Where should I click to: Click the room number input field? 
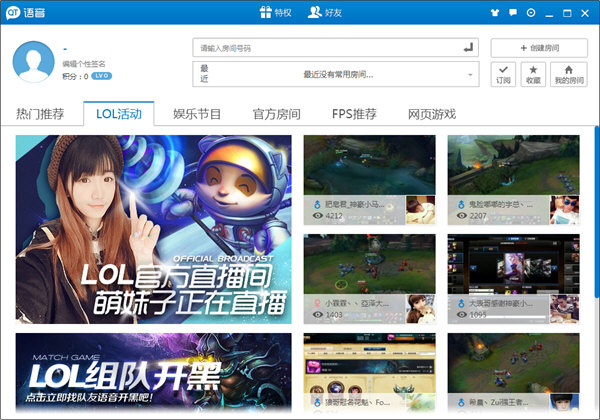click(325, 48)
